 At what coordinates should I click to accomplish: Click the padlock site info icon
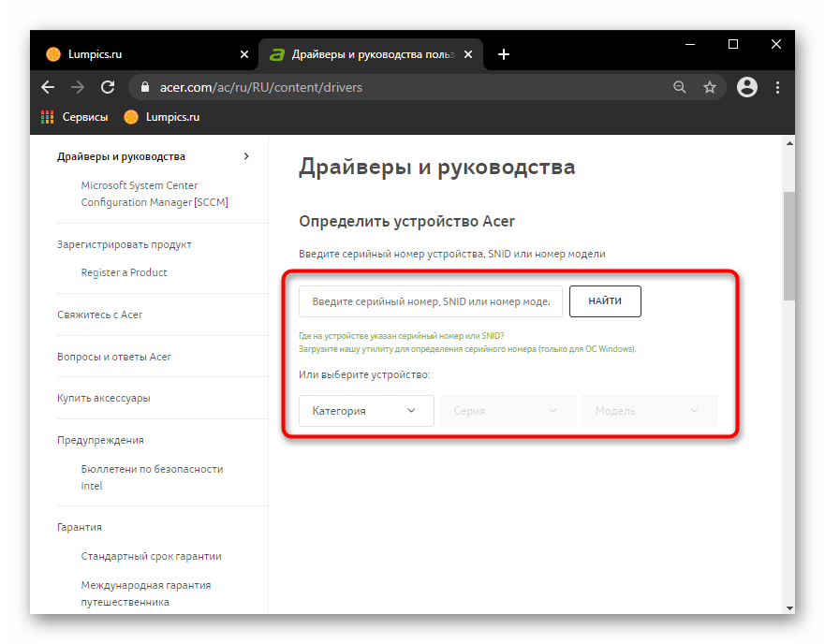[145, 87]
